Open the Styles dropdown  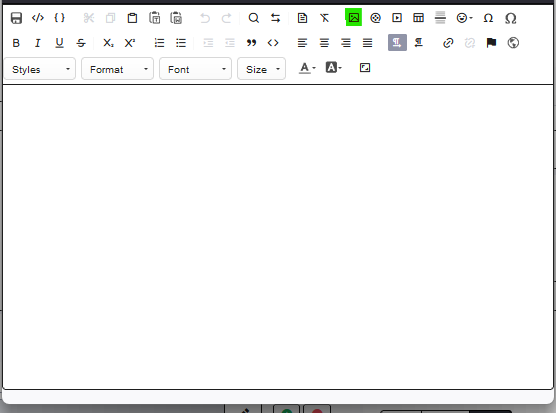coord(40,69)
